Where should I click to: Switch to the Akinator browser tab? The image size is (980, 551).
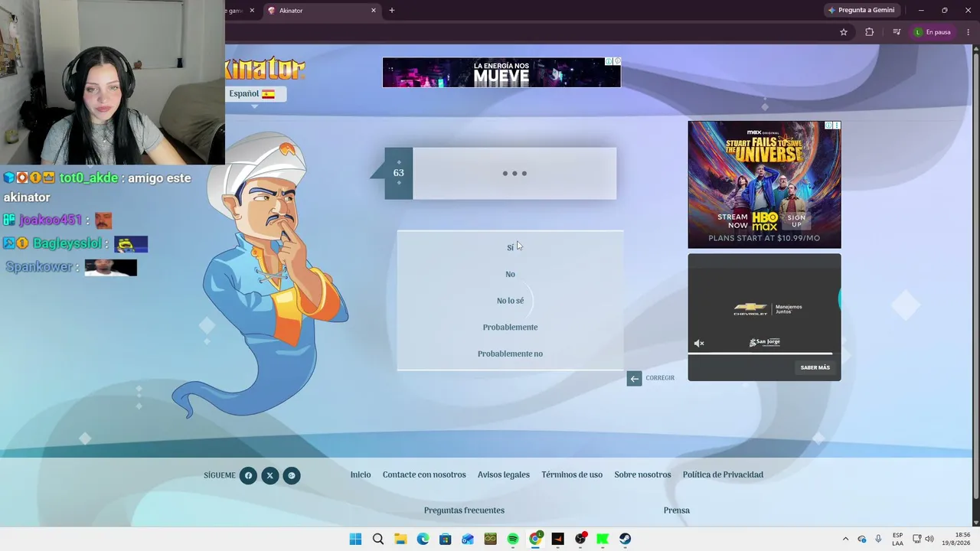tap(322, 11)
